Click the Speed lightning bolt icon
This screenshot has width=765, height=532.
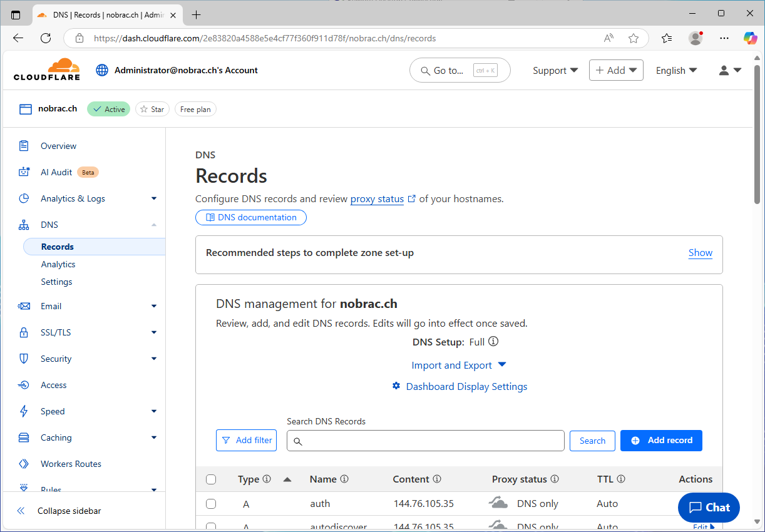pos(24,411)
